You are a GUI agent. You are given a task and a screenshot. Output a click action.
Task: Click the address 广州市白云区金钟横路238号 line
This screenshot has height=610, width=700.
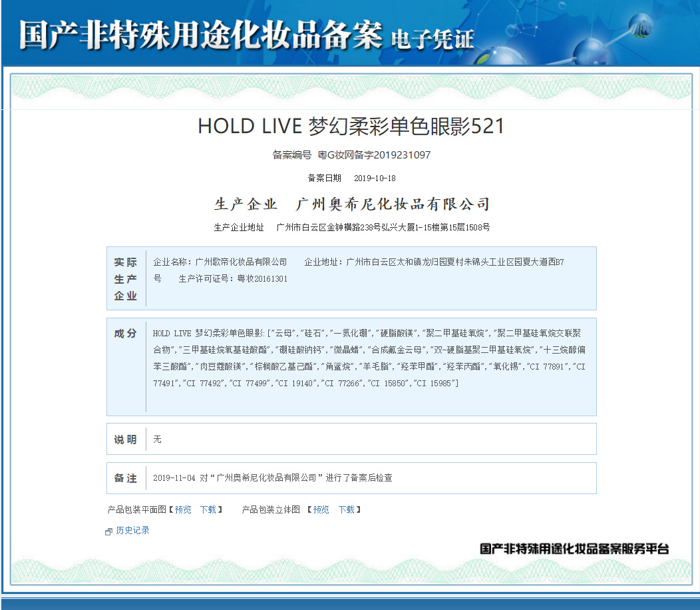click(383, 228)
